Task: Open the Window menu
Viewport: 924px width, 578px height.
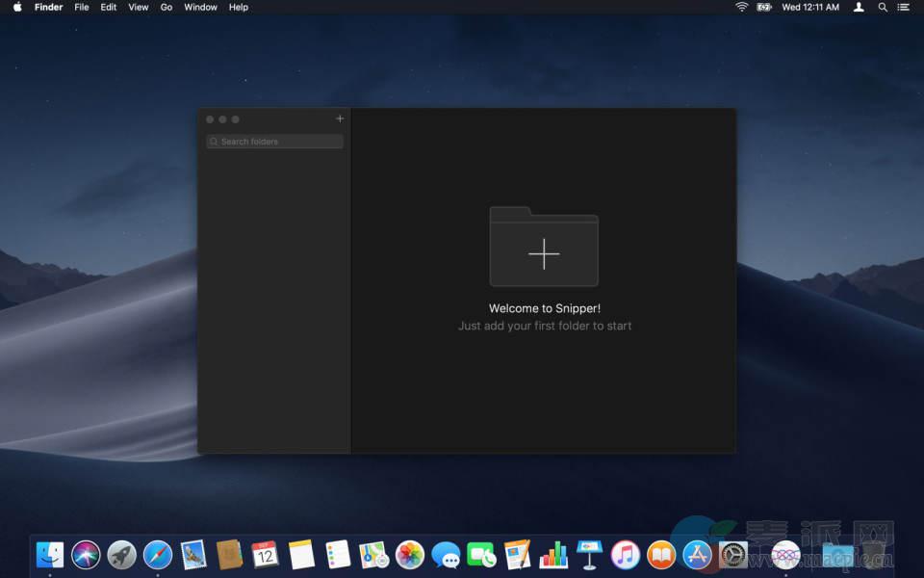Action: [x=200, y=7]
